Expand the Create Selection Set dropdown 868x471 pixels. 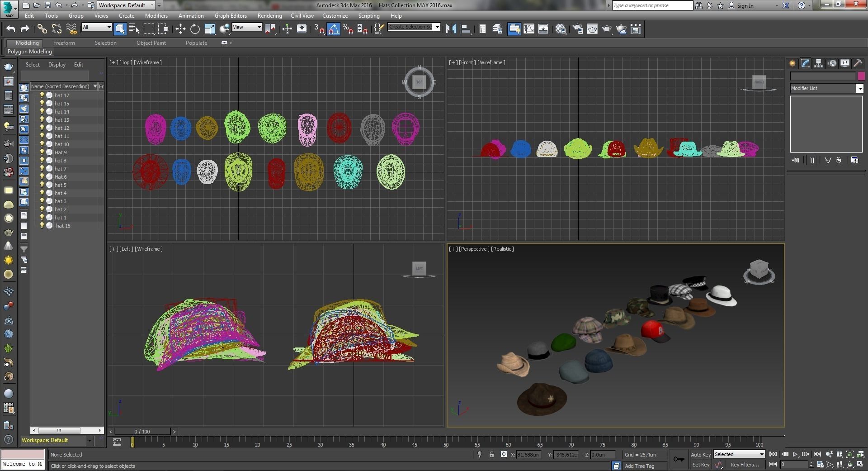437,27
